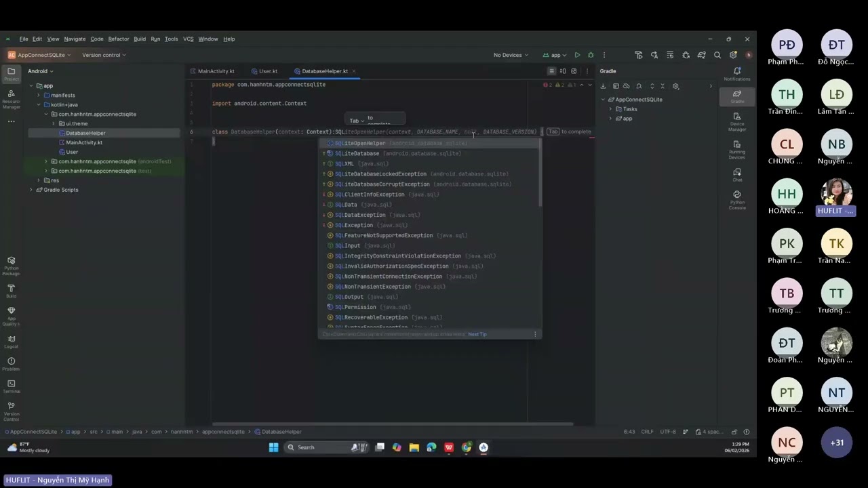Show the +31 more participants
The width and height of the screenshot is (868, 488).
point(837,443)
